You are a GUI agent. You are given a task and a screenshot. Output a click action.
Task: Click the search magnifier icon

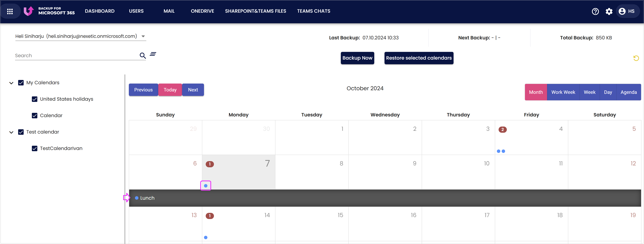(x=143, y=55)
